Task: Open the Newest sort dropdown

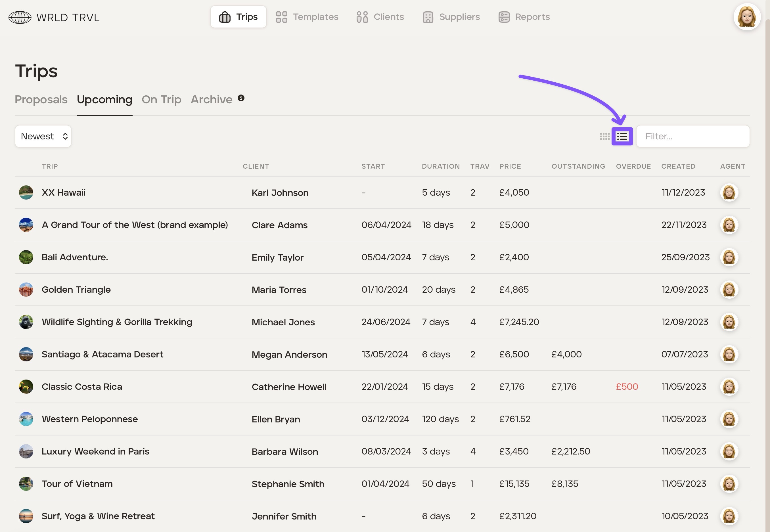Action: tap(43, 136)
